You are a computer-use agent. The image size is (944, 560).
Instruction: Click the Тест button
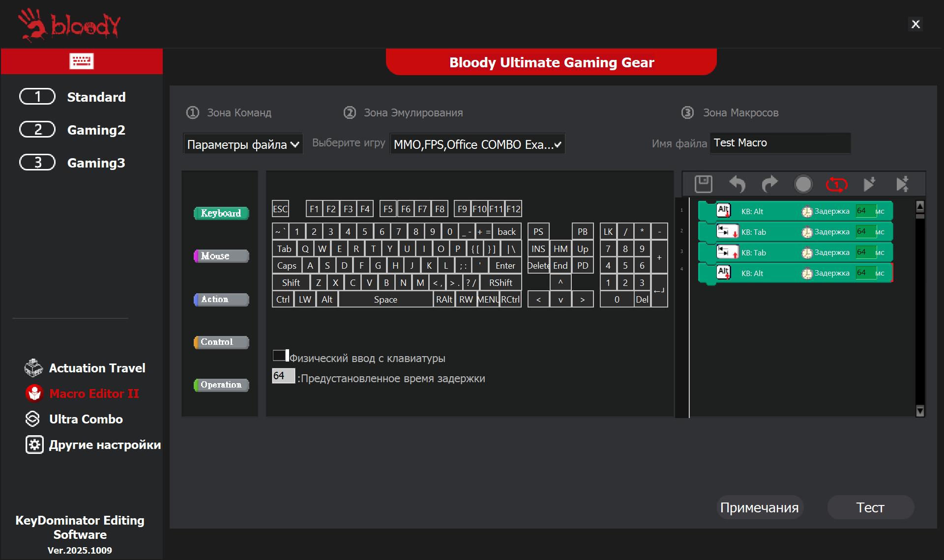[x=870, y=507]
